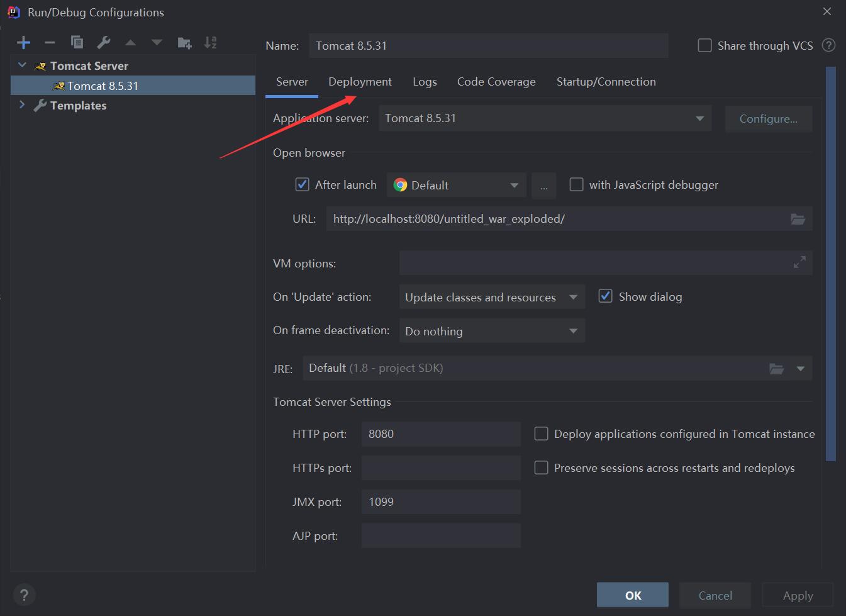Viewport: 846px width, 616px height.
Task: Open the help question mark at bottom left
Action: tap(24, 595)
